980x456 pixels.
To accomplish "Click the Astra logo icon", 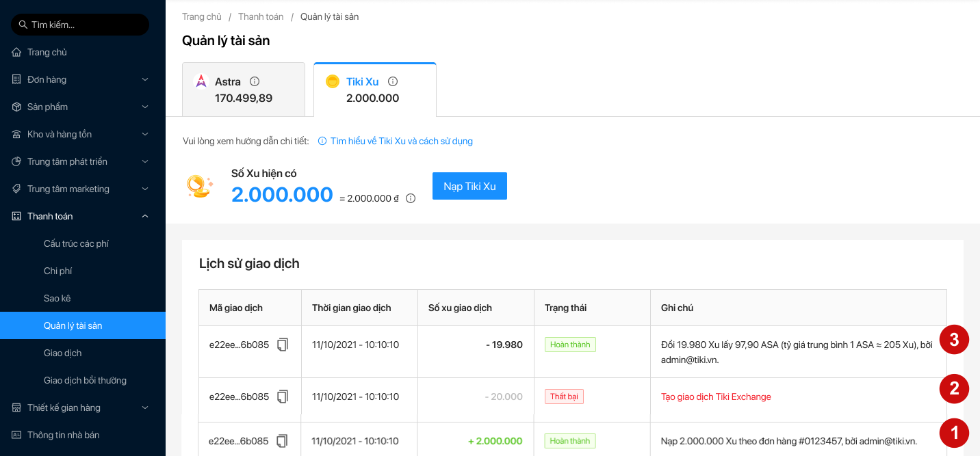I will (x=201, y=81).
